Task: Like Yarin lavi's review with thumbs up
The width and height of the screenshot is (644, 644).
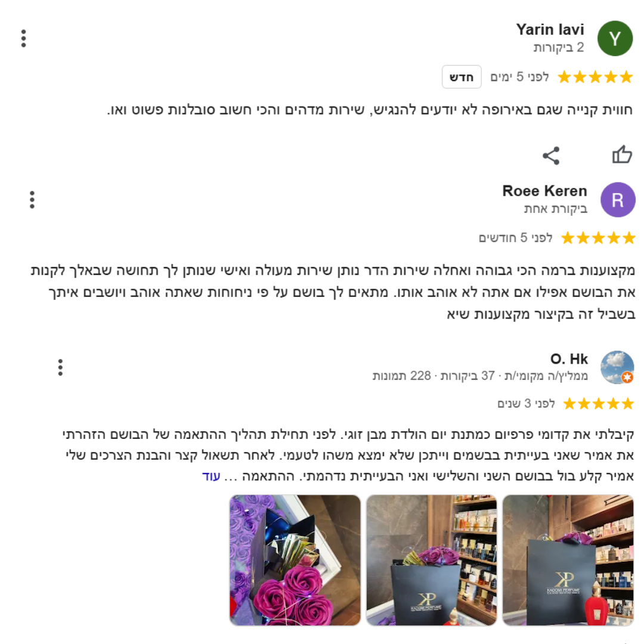Action: click(x=622, y=155)
